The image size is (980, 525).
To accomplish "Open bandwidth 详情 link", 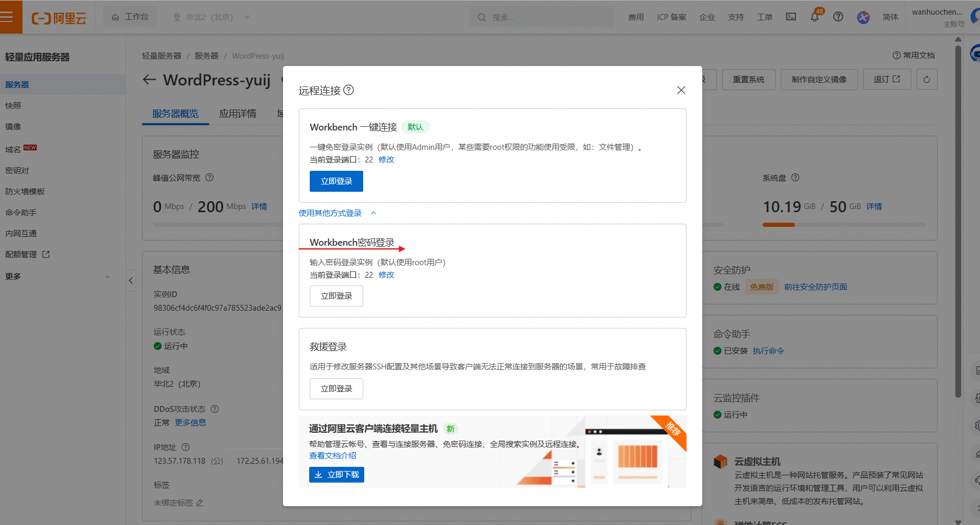I will tap(259, 206).
